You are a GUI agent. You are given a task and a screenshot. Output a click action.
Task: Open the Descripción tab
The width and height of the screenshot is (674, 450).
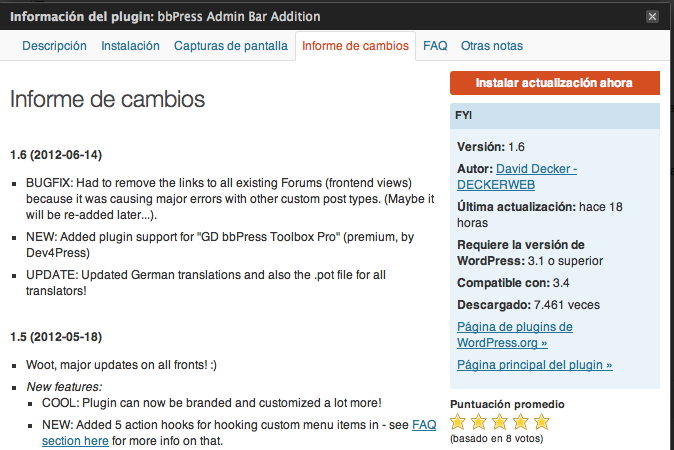[54, 46]
